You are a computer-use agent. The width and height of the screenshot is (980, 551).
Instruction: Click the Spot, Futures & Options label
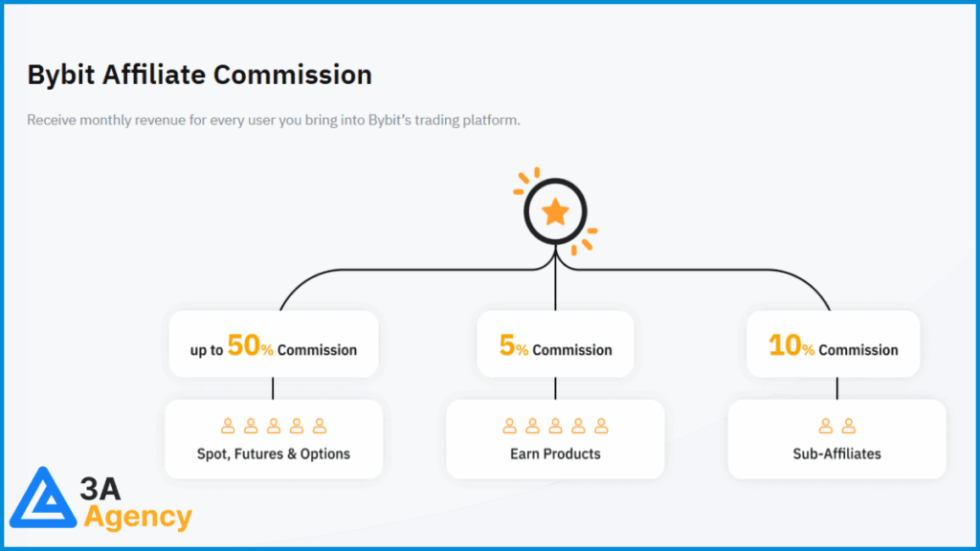[274, 454]
